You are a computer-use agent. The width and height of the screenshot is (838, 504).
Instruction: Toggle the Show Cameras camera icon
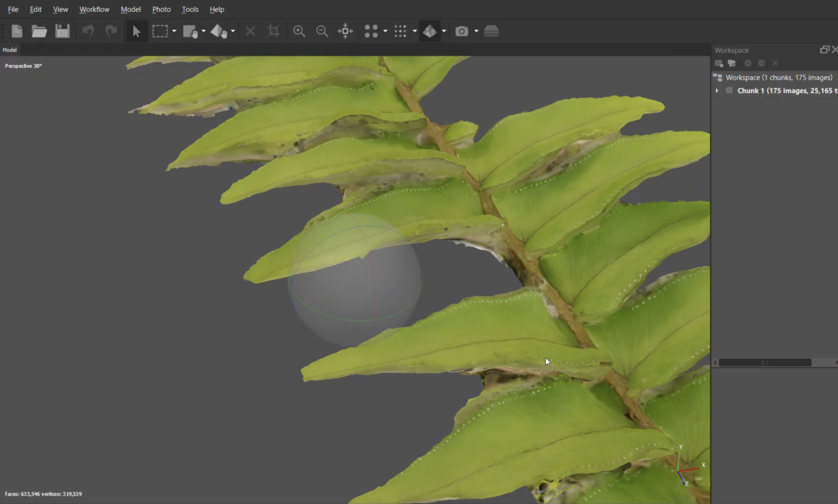click(x=462, y=31)
